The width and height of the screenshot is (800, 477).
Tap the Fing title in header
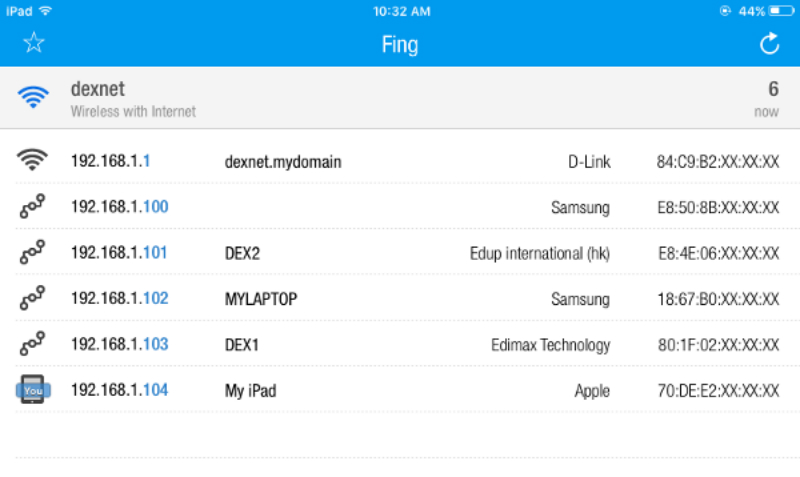400,44
